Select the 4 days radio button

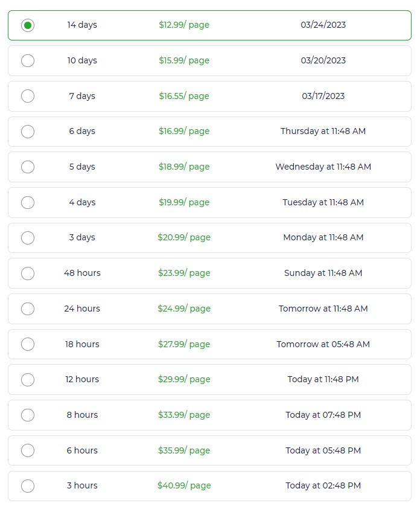28,202
